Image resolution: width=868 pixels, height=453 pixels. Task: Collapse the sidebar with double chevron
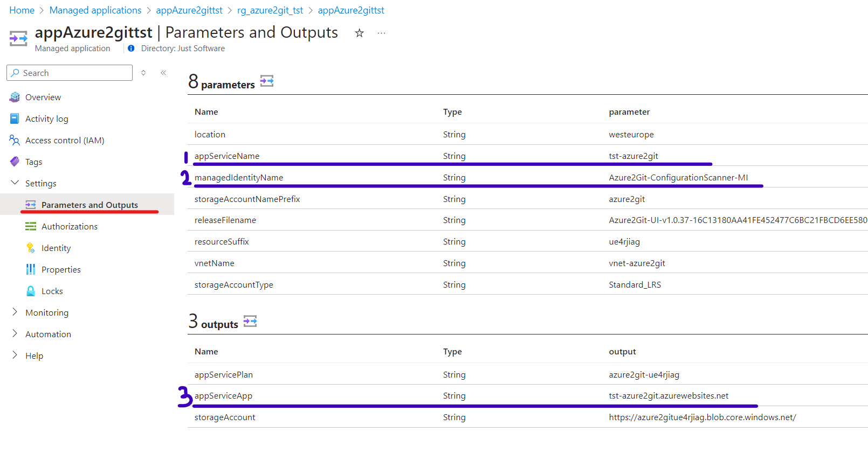click(163, 73)
